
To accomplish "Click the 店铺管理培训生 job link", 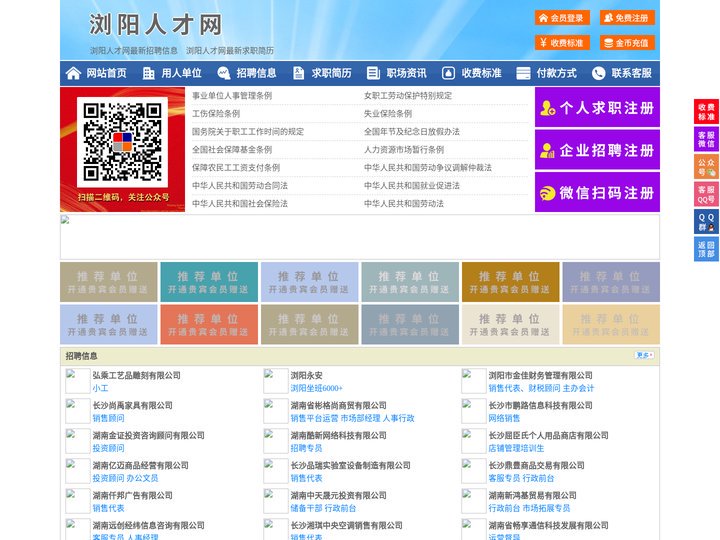I will (x=516, y=448).
